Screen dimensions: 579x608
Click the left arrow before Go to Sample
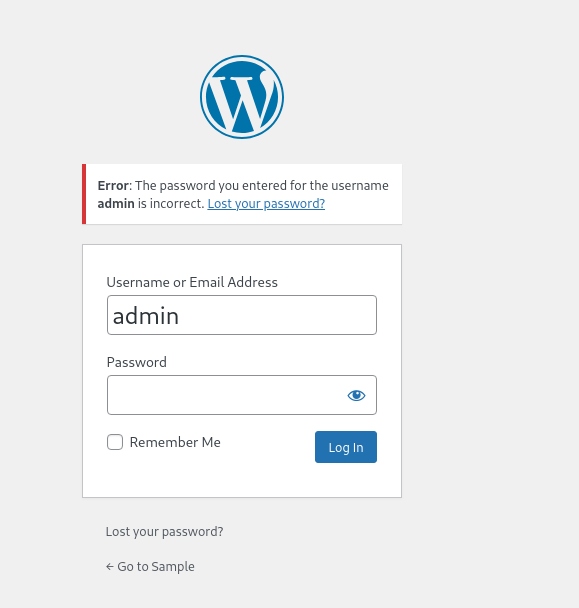click(x=110, y=567)
